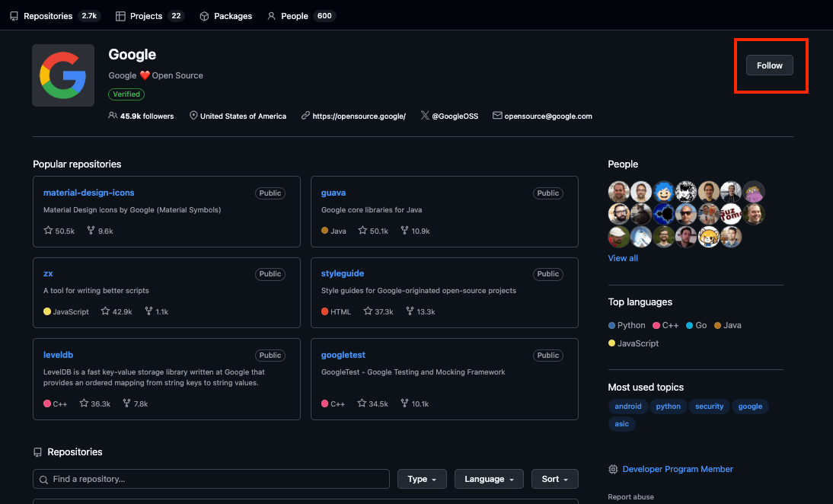Open the styleguide repository
833x504 pixels.
tap(342, 273)
